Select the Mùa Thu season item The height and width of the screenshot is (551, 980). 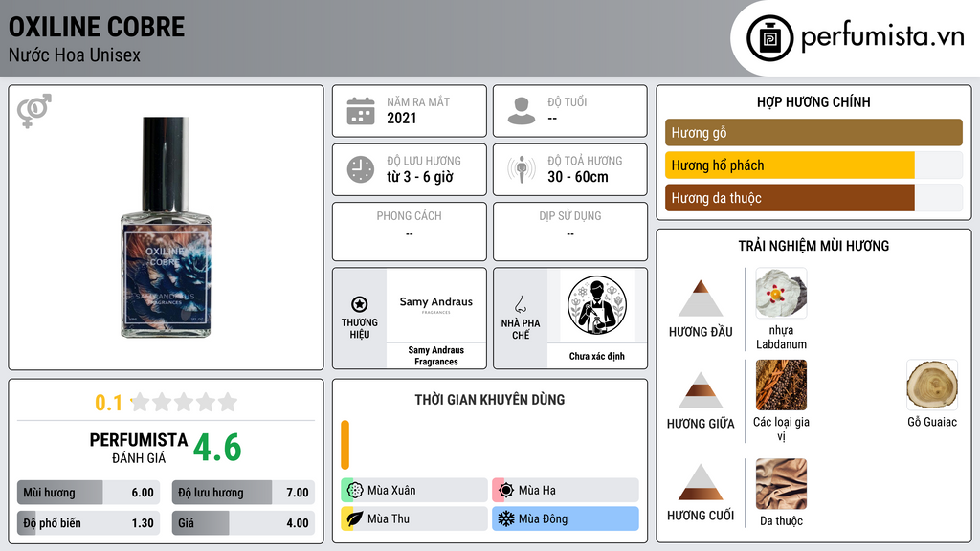pos(414,518)
